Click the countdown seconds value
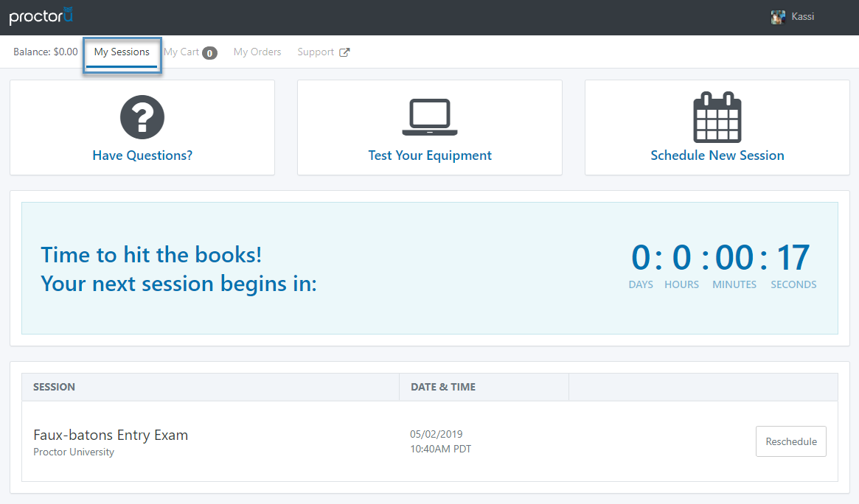This screenshot has height=504, width=859. [793, 258]
